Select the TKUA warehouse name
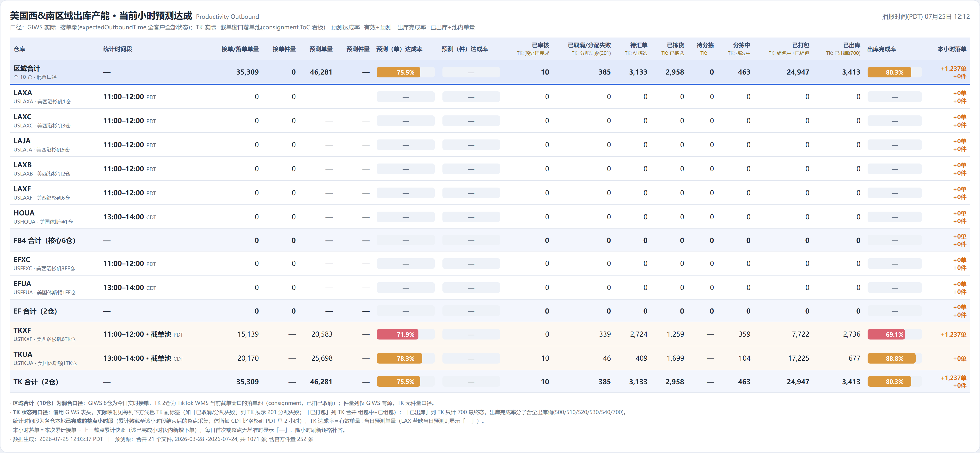This screenshot has height=453, width=980. [23, 354]
